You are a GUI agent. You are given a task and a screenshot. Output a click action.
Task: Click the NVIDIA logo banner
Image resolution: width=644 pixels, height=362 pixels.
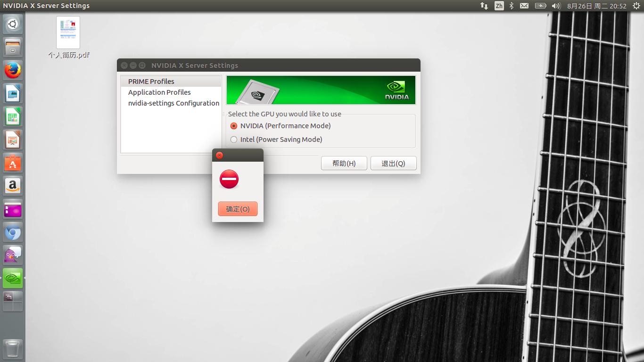[321, 90]
